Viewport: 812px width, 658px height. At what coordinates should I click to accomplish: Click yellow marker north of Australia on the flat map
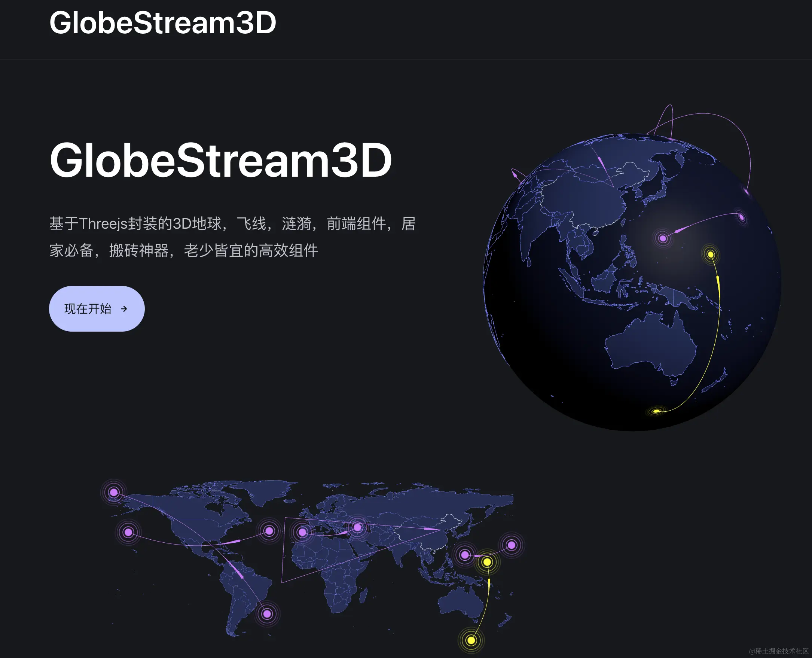[x=487, y=562]
